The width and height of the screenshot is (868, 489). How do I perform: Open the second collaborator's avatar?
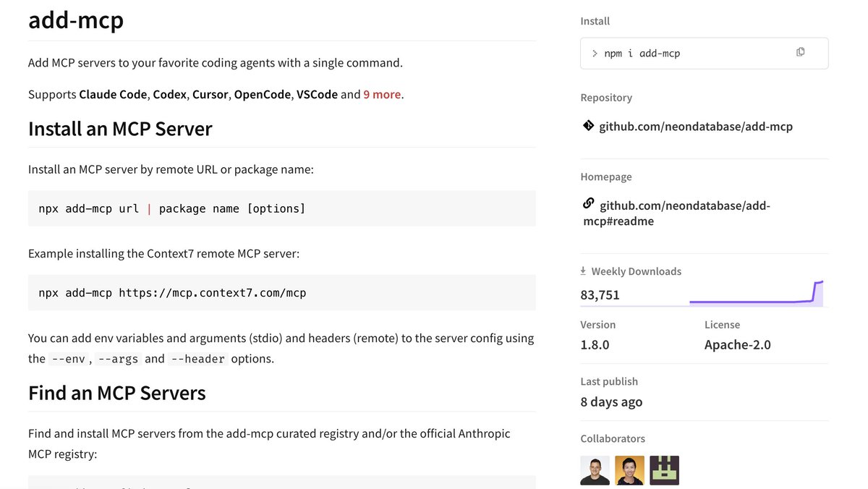point(629,470)
